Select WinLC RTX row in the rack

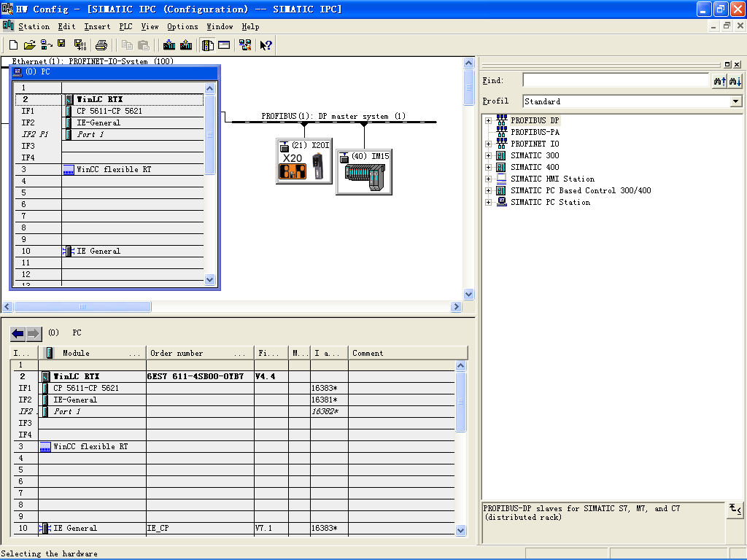coord(109,99)
